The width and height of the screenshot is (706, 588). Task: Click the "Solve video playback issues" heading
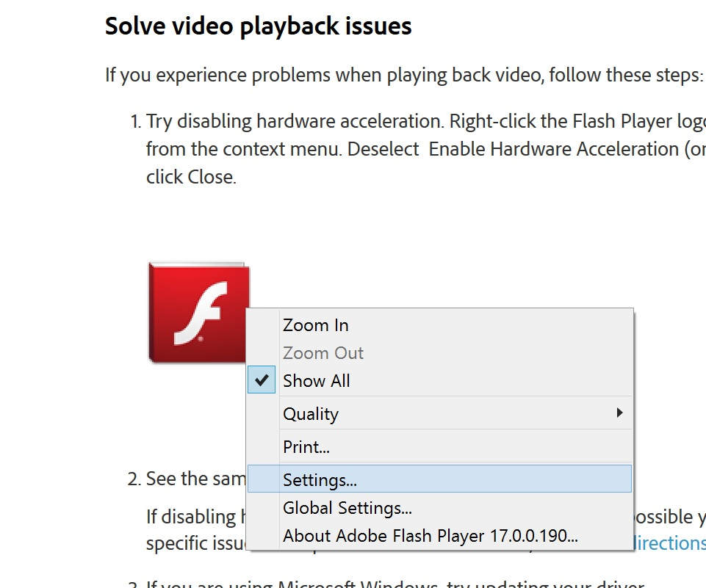258,26
